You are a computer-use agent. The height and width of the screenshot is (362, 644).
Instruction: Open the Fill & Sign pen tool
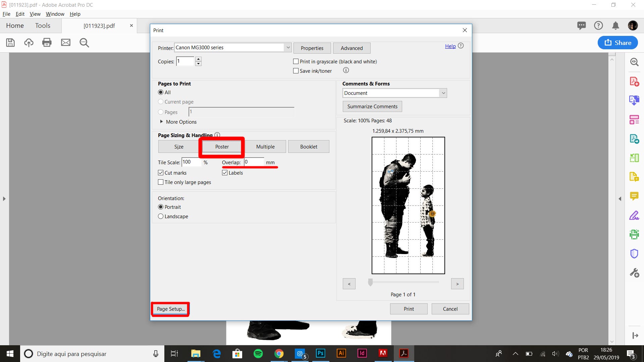[x=634, y=216]
